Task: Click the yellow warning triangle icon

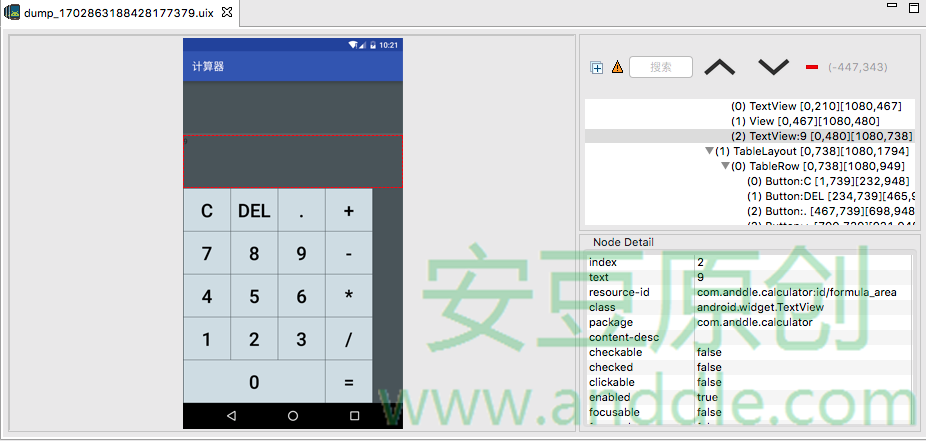Action: pyautogui.click(x=617, y=67)
